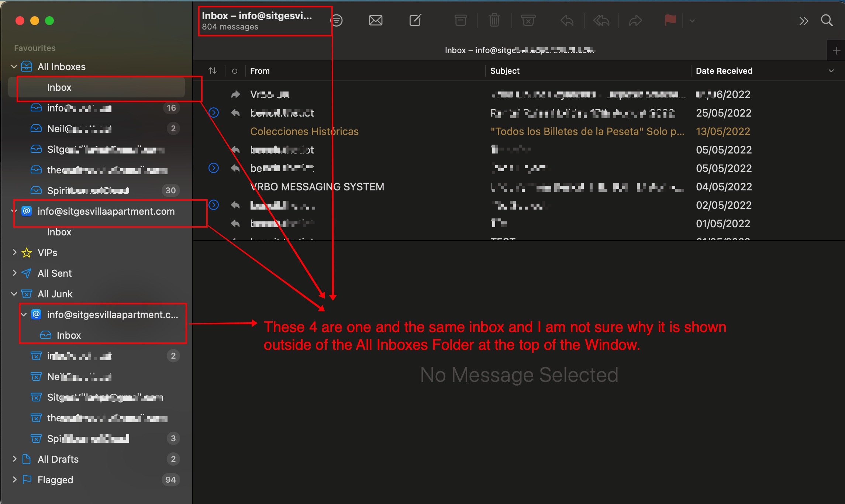This screenshot has width=845, height=504.
Task: Select the Colecciones Históricas email
Action: 304,131
